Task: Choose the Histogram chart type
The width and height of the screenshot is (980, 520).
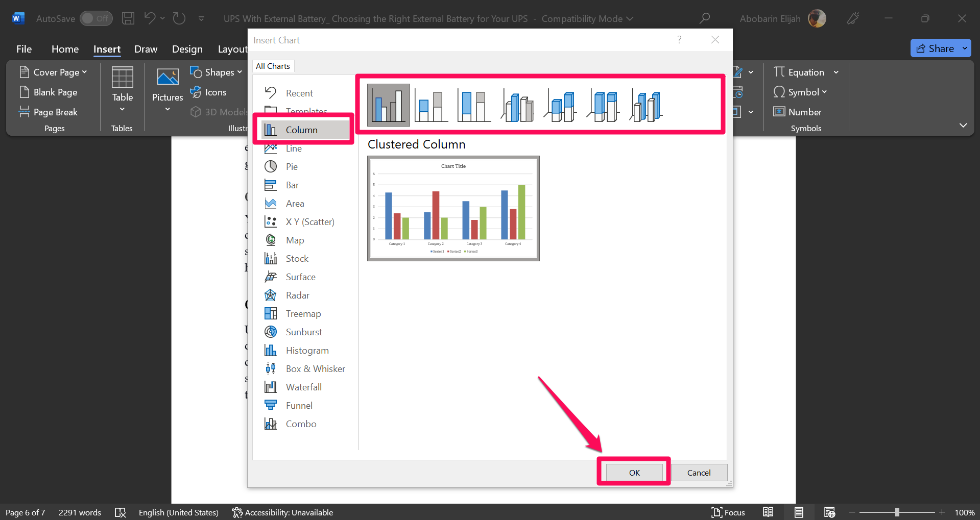Action: coord(306,350)
